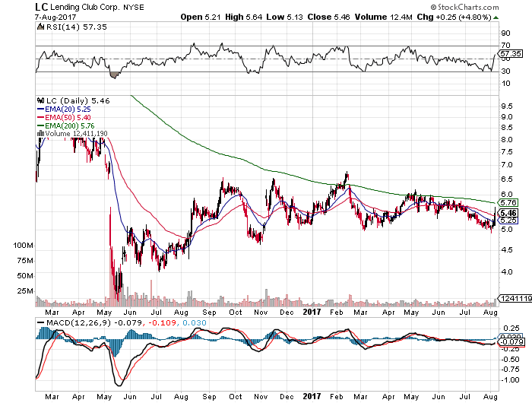Click the Aug label under the MACD panel

(490, 397)
